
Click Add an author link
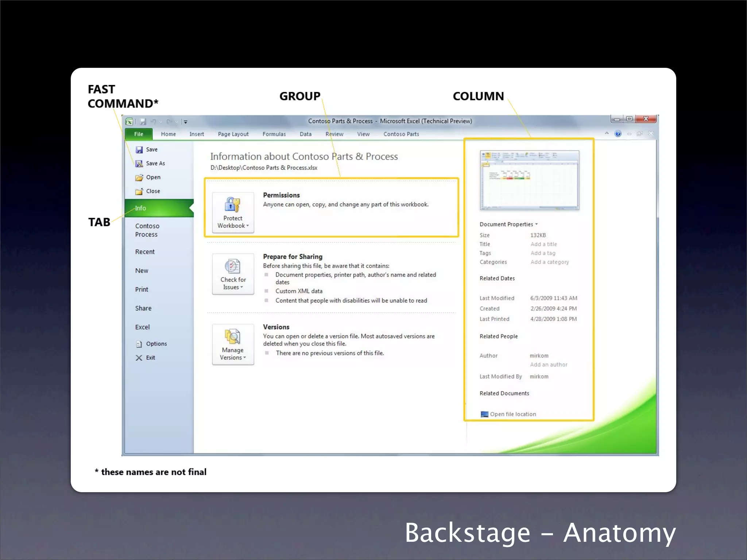click(548, 365)
